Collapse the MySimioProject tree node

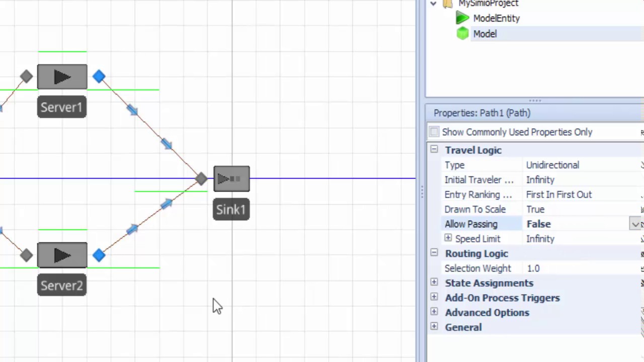433,4
